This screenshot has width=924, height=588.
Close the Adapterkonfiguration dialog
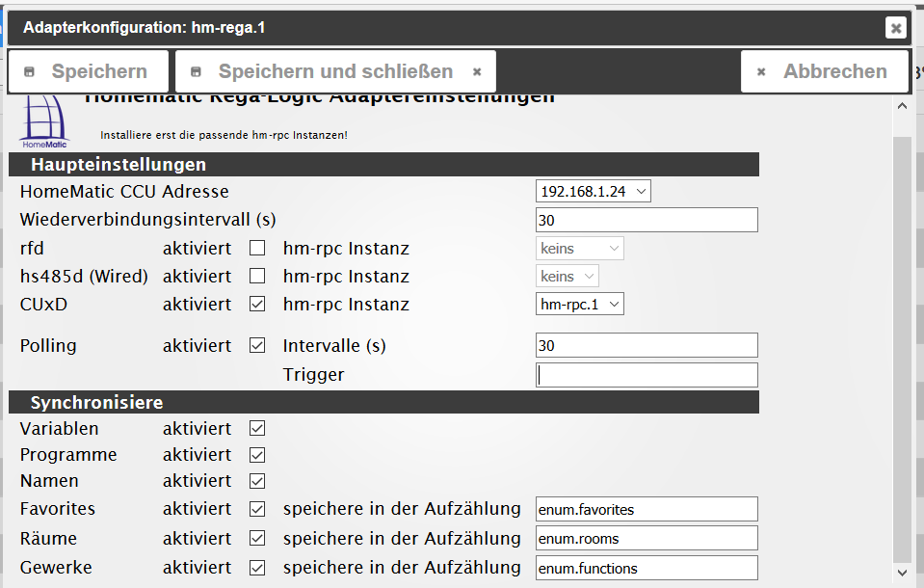[x=896, y=27]
